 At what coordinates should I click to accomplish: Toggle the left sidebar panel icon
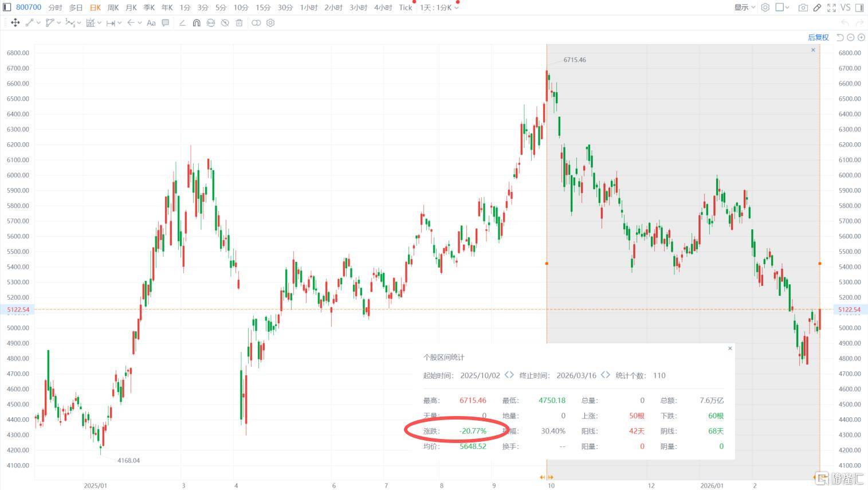click(7, 7)
